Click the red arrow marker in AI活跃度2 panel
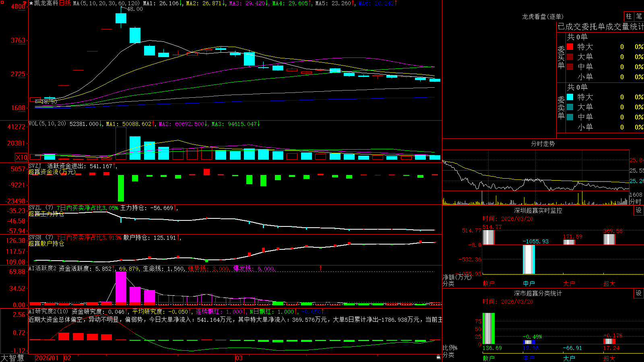The image size is (644, 362). 321,268
